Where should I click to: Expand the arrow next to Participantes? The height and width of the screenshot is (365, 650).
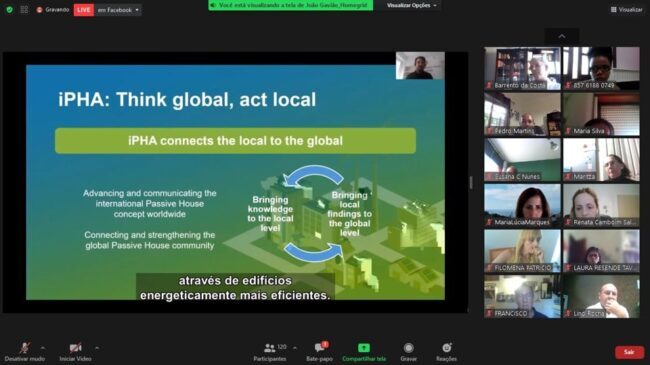[295, 348]
